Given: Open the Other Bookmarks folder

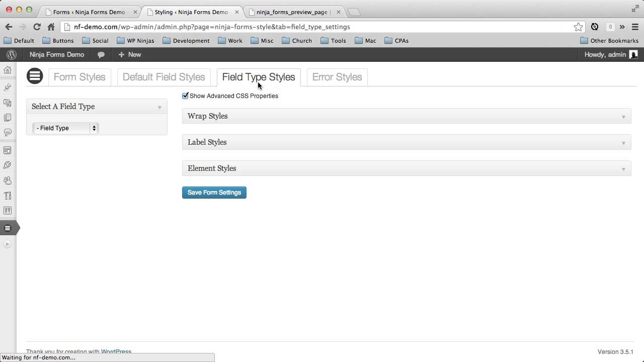Looking at the screenshot, I should point(609,41).
